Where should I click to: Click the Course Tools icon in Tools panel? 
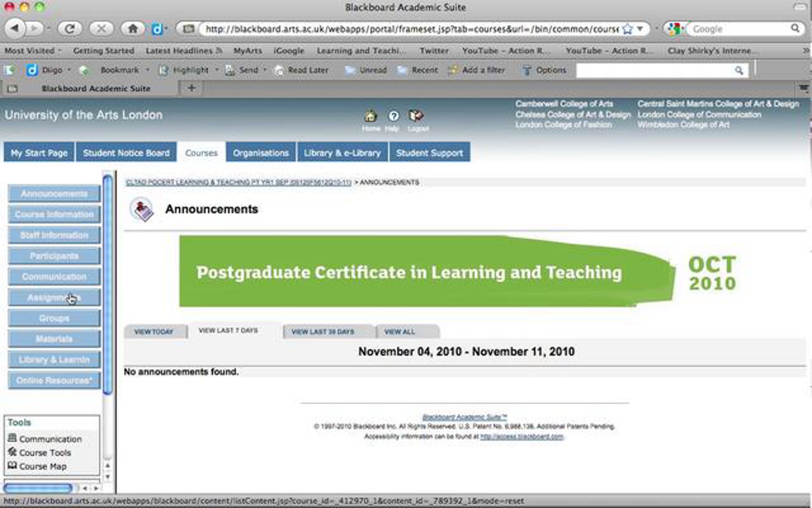point(12,451)
